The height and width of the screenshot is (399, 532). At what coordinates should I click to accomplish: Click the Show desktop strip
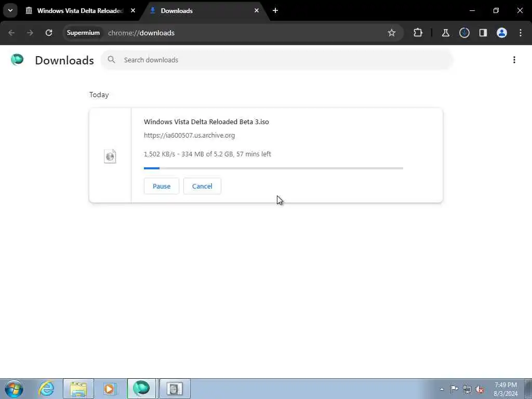pyautogui.click(x=528, y=389)
